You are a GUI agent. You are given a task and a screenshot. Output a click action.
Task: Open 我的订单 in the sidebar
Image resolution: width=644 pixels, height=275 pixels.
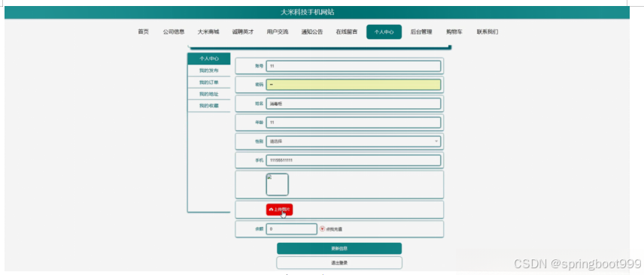coord(209,83)
